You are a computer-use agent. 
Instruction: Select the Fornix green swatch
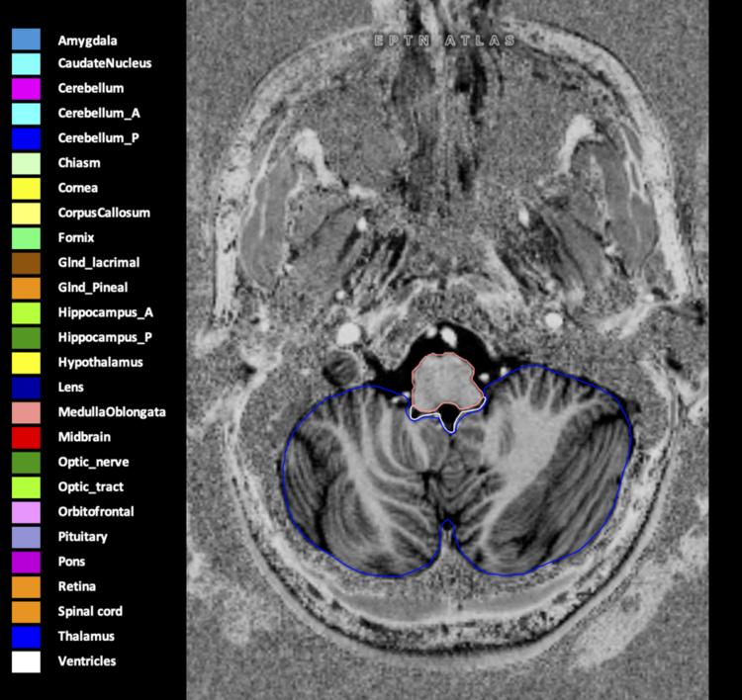tap(26, 238)
